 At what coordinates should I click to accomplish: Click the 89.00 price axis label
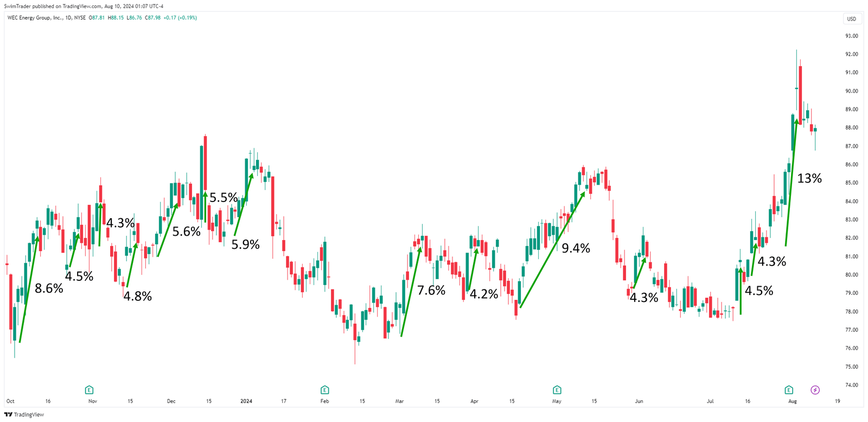(852, 109)
